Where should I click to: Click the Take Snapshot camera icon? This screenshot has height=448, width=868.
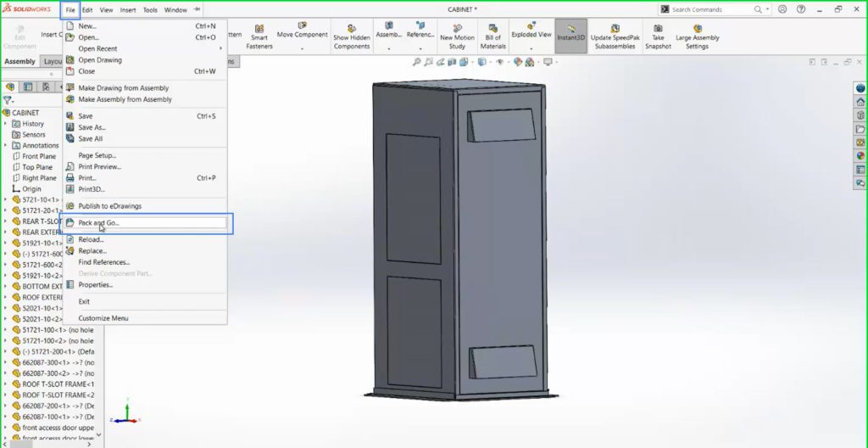pos(658,29)
